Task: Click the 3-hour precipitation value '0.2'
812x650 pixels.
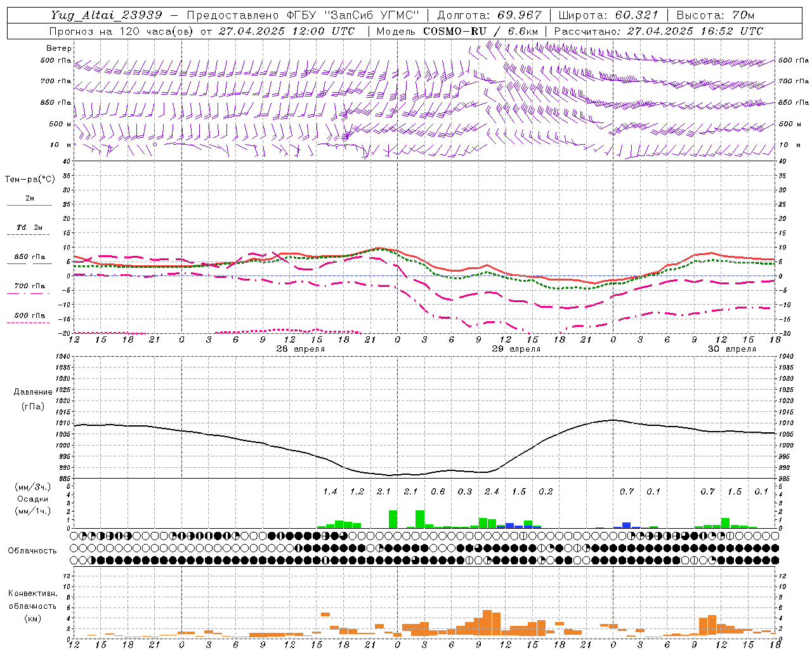Action: 546,492
